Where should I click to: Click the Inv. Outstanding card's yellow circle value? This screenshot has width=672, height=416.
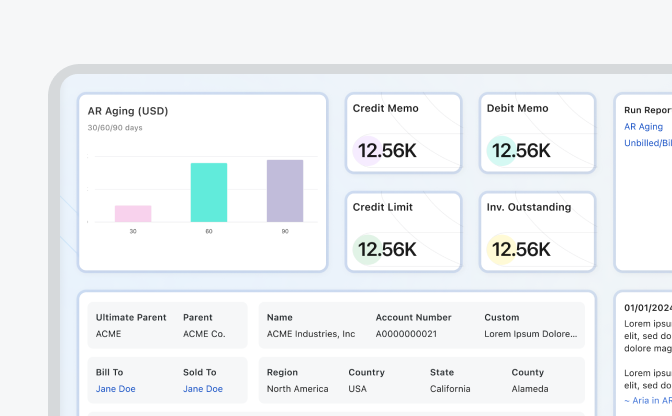(520, 249)
